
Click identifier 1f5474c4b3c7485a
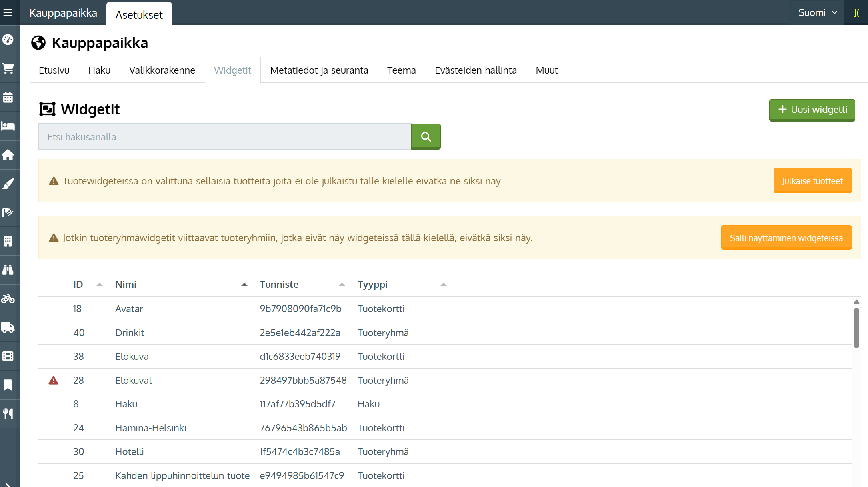tap(300, 451)
